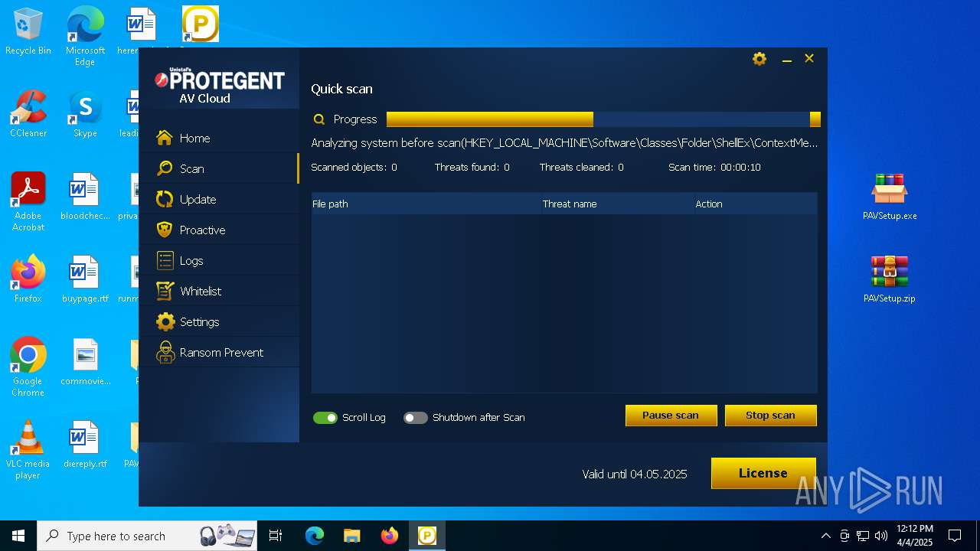
Task: Open Adobe Acrobat desktop shortcut
Action: (x=28, y=202)
